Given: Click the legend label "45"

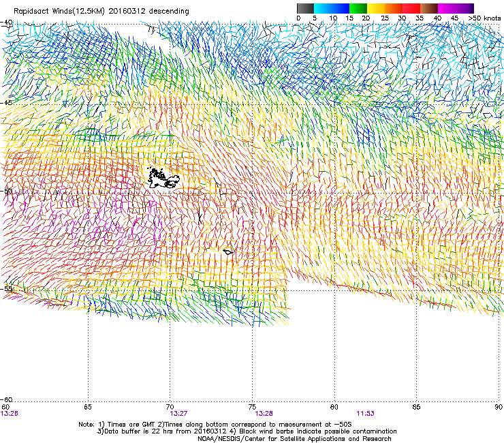Looking at the screenshot, I should [454, 18].
